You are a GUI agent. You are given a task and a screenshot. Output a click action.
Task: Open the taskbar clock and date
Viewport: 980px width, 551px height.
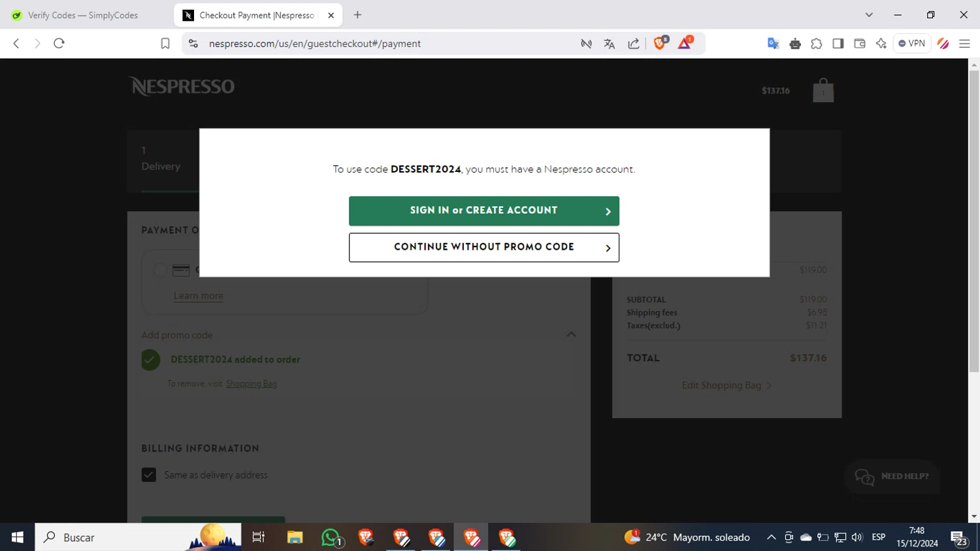[917, 537]
